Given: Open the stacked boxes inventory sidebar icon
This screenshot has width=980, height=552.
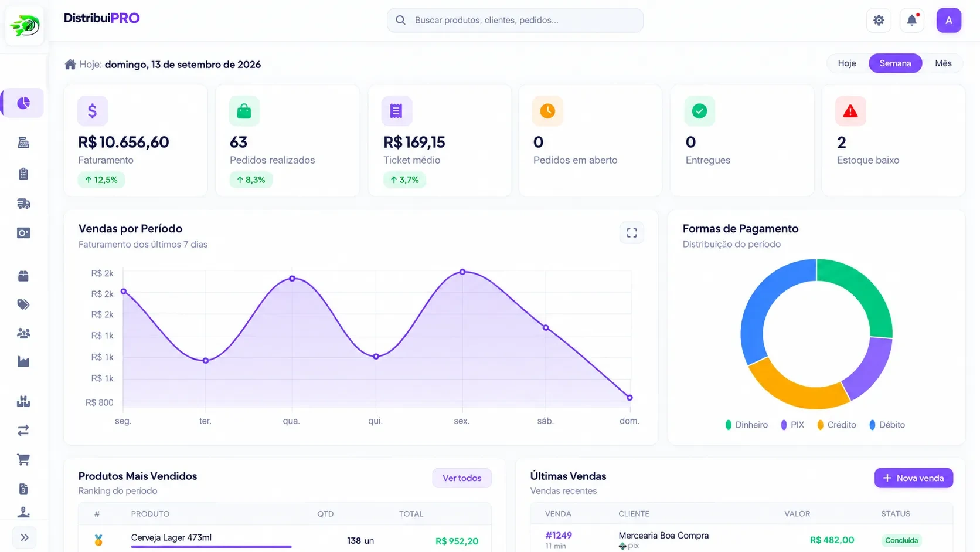Looking at the screenshot, I should (x=23, y=402).
